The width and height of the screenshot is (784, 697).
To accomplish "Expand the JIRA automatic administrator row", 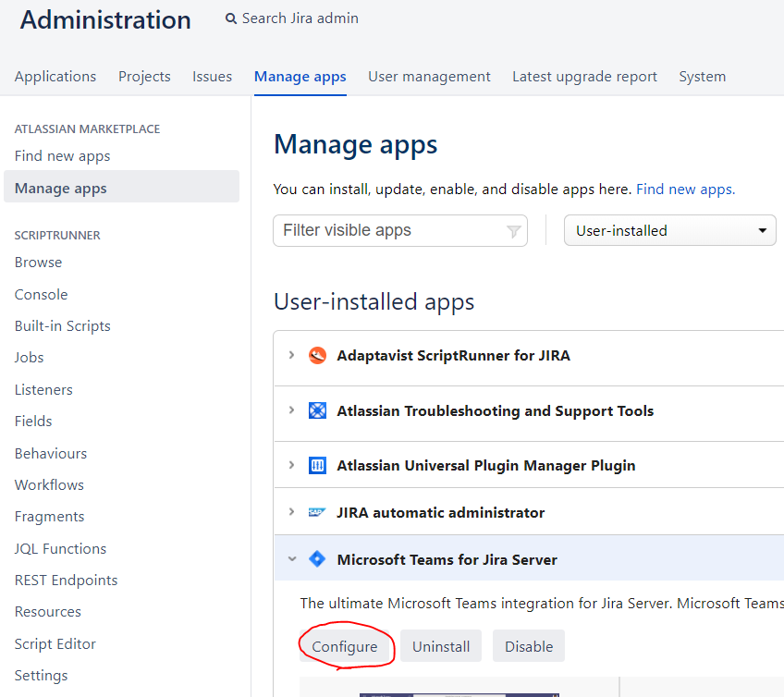I will (x=291, y=512).
